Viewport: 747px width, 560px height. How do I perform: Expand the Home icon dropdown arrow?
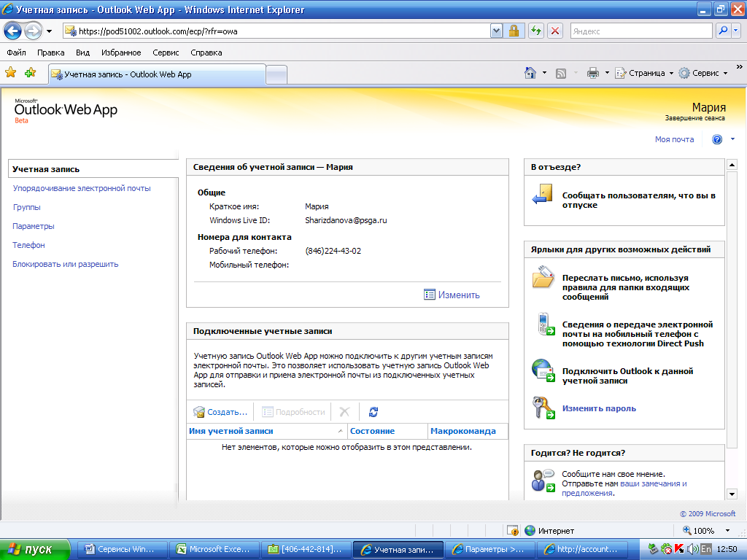(x=544, y=73)
